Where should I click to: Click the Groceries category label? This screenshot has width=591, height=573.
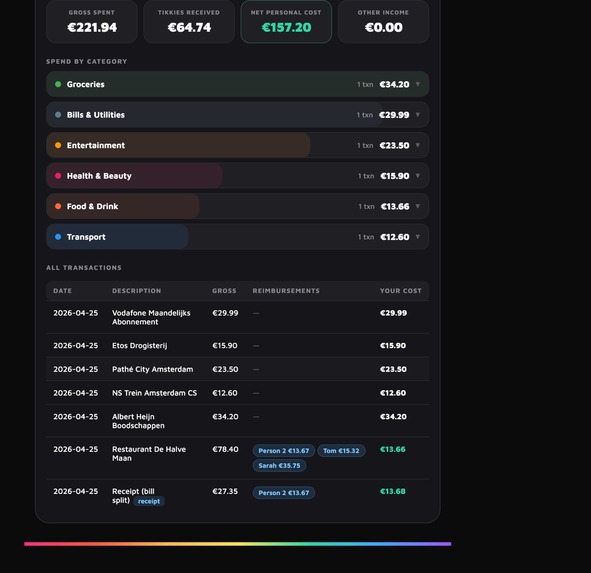pos(86,84)
